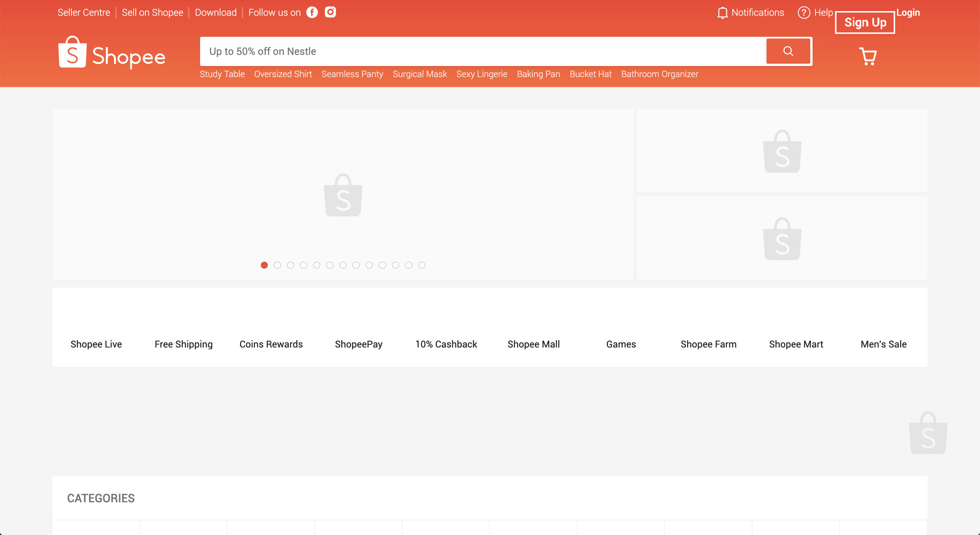Click the Notifications bell icon

click(722, 13)
